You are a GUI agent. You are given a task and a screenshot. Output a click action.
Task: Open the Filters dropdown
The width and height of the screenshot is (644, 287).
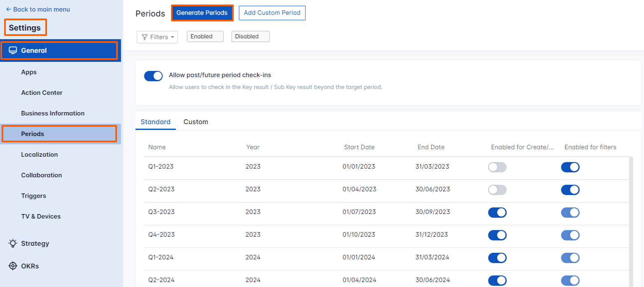click(157, 37)
